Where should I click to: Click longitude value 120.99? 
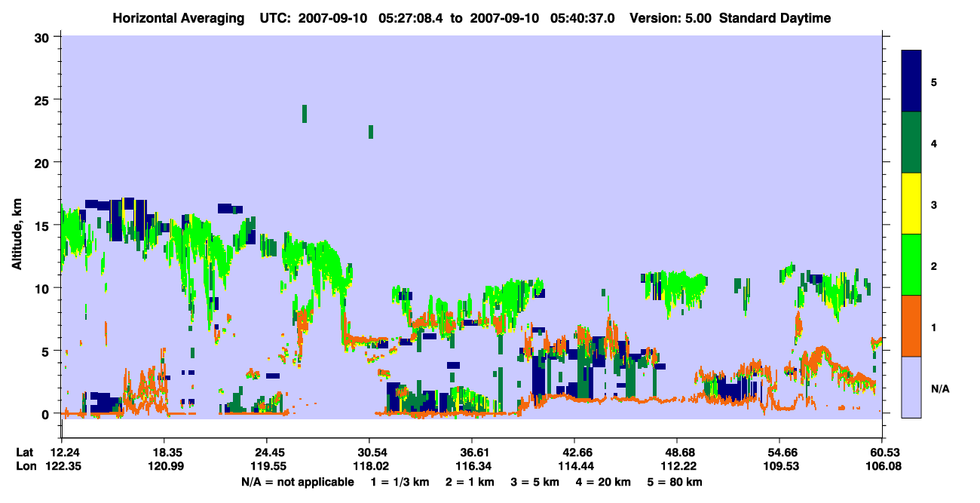point(164,467)
